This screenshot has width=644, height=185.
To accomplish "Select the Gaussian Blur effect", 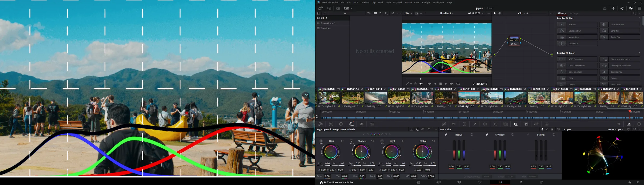I will tap(577, 31).
